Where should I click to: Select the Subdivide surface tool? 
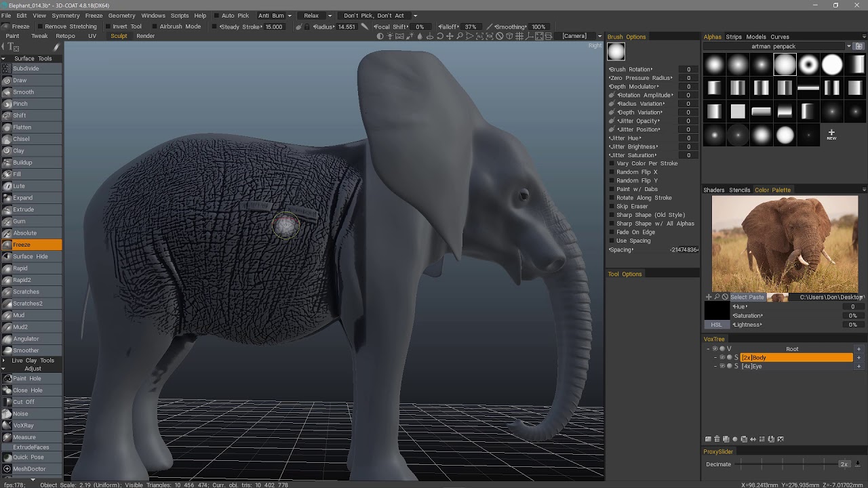(x=31, y=68)
